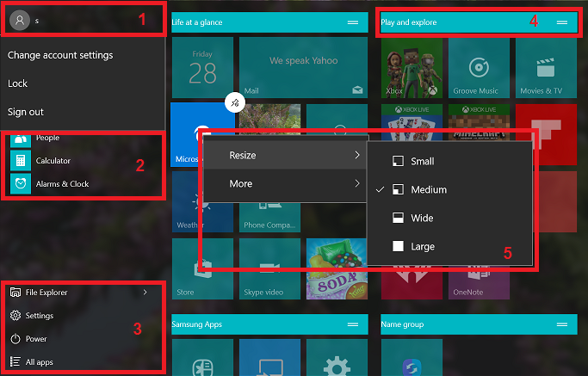Image resolution: width=588 pixels, height=376 pixels.
Task: Choose Change account settings
Action: tap(60, 55)
